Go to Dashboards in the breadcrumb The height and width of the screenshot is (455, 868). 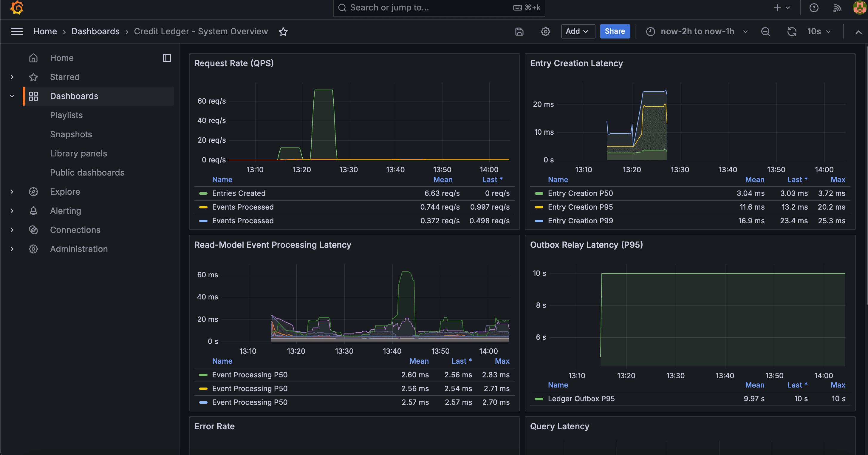pos(95,31)
